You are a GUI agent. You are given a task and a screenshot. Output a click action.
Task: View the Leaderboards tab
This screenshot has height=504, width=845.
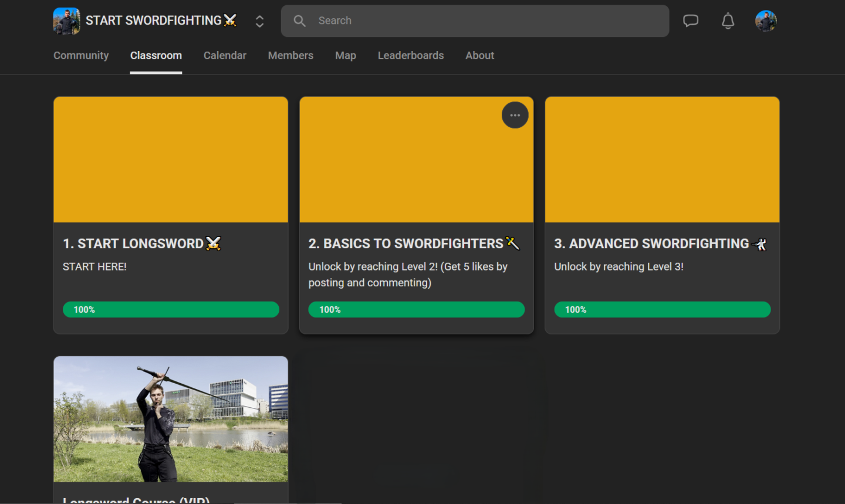(411, 56)
